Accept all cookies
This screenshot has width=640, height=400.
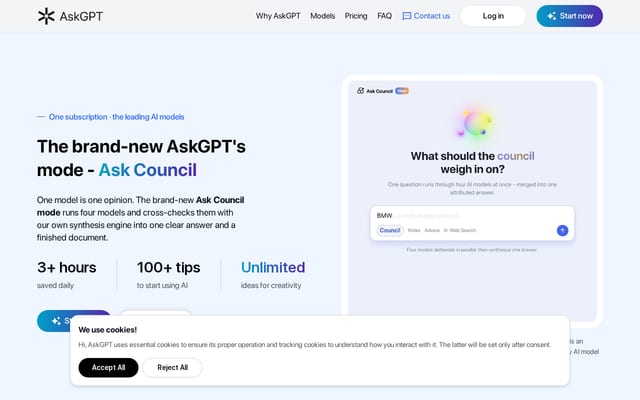(x=108, y=367)
